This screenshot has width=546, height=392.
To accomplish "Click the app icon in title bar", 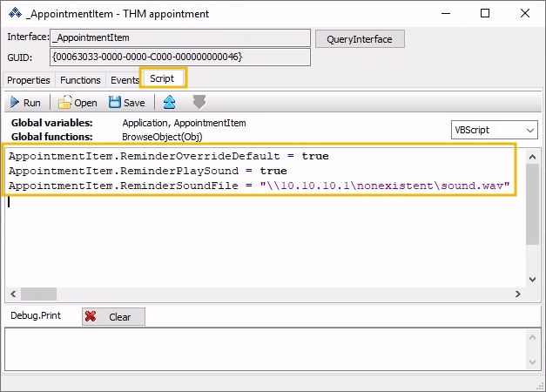I will pyautogui.click(x=14, y=15).
